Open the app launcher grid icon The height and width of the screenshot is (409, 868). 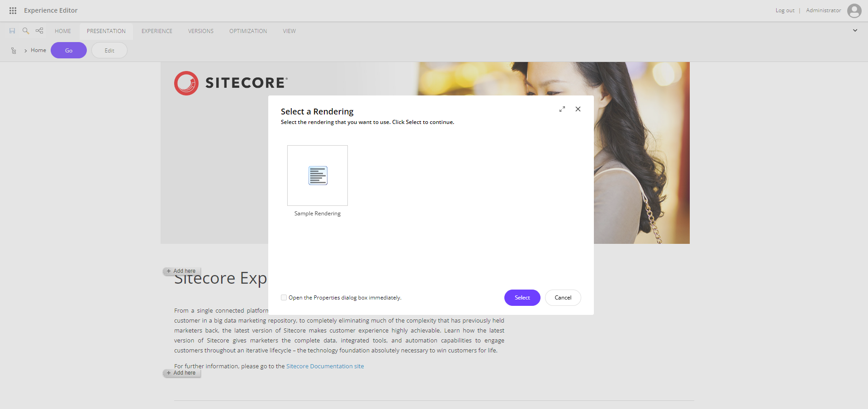(13, 10)
